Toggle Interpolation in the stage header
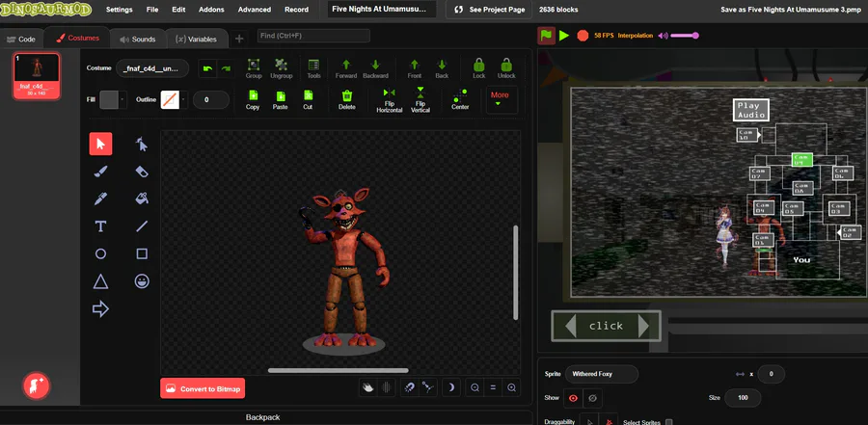Viewport: 868px width, 425px height. [636, 36]
